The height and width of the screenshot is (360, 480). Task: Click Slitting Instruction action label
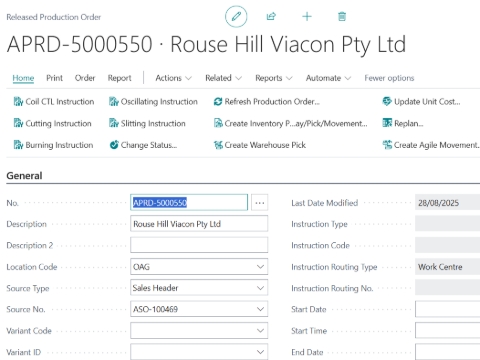[153, 123]
